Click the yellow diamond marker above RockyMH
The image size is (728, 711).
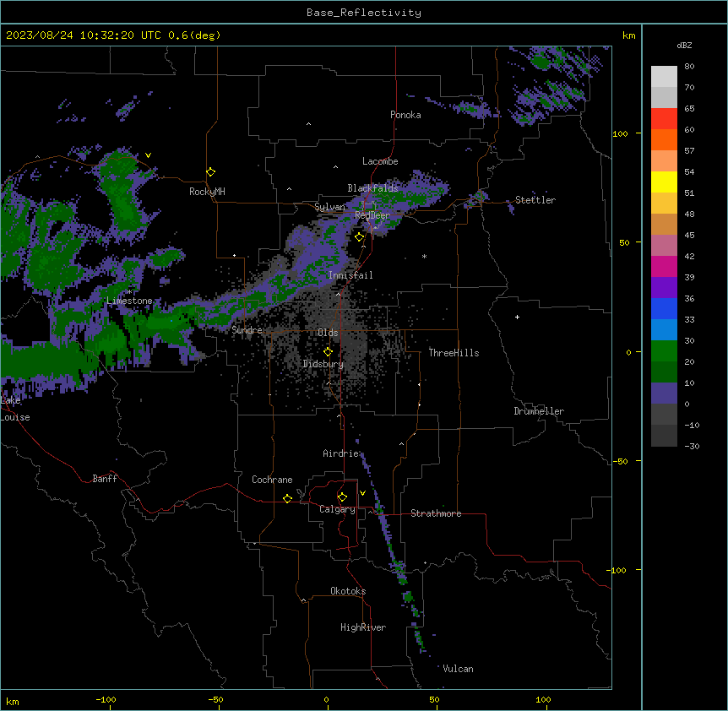[210, 172]
